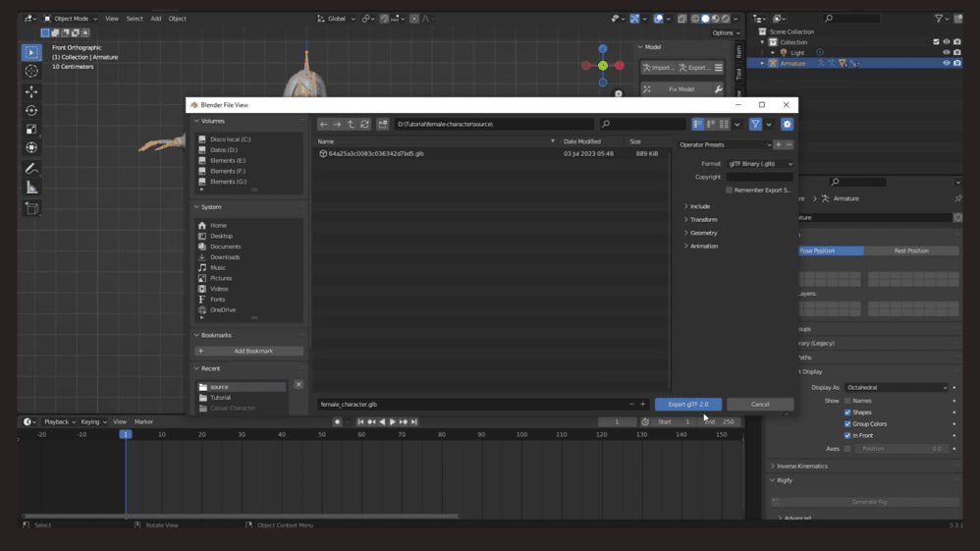
Task: Expand Inverse Kinematics panel
Action: pyautogui.click(x=800, y=466)
